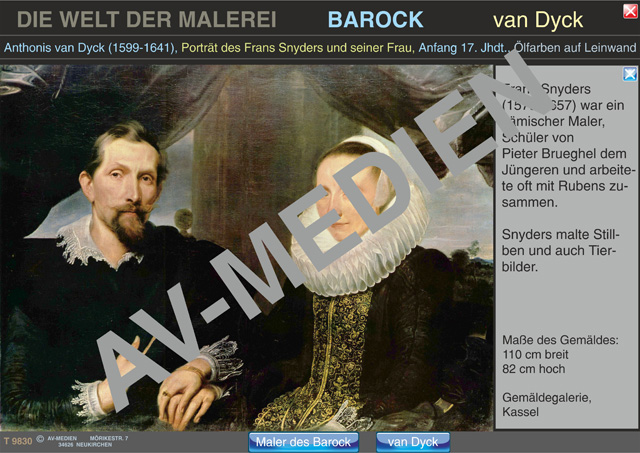Screen dimensions: 640x453
Task: Click the Gemäldegalerie, Kassel text
Action: coord(547,404)
